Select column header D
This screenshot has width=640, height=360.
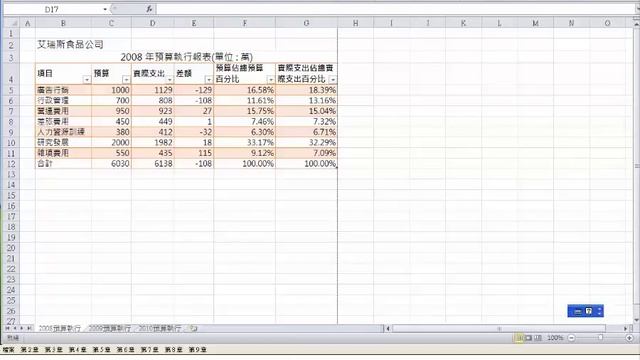153,23
